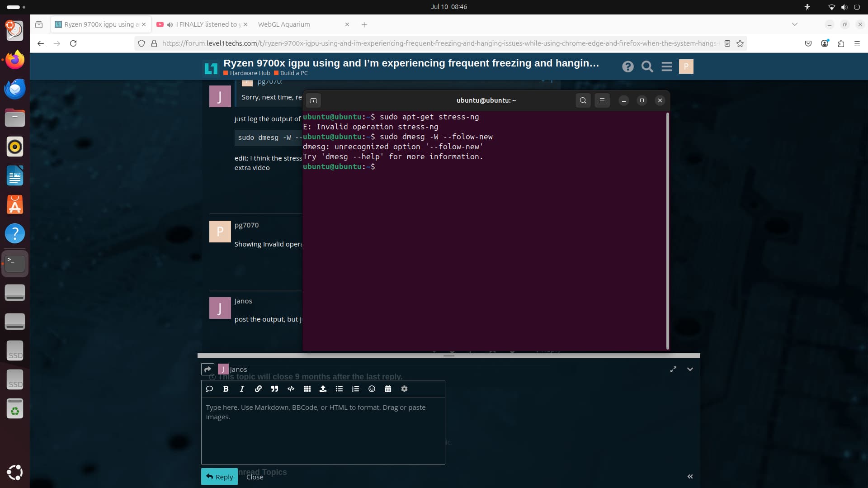868x488 pixels.
Task: Insert blockquote in the reply editor
Action: tap(274, 389)
